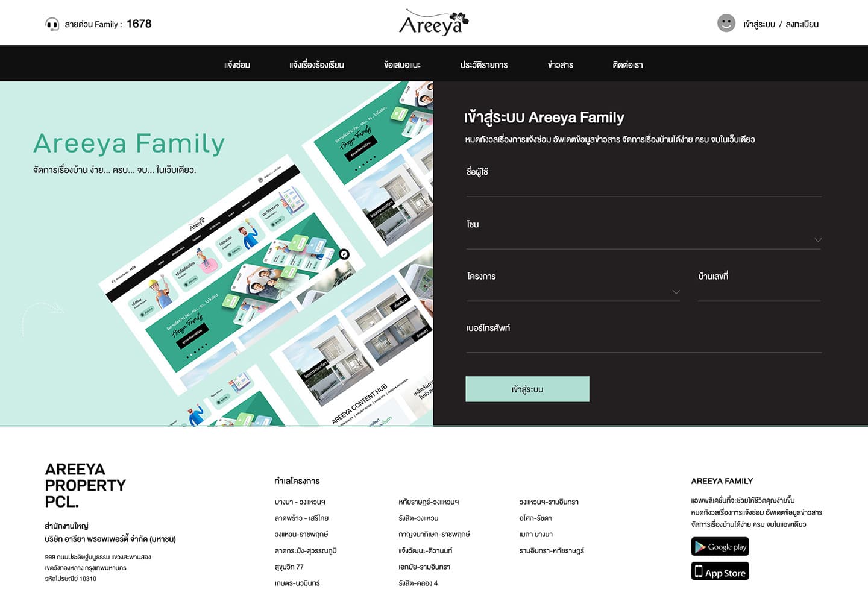Viewport: 868px width, 607px height.
Task: Open the เกษตร-นวมินทร์ location link
Action: (x=297, y=583)
